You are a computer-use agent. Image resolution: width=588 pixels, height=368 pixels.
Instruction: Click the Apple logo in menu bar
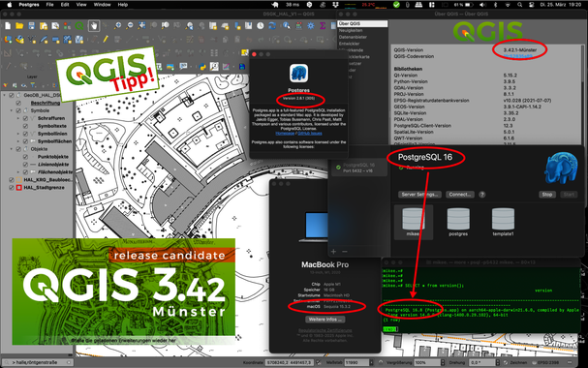point(10,5)
